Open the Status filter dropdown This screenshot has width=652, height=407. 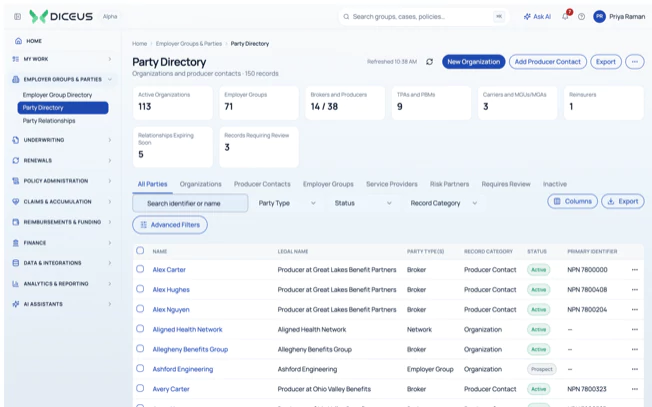coord(363,203)
